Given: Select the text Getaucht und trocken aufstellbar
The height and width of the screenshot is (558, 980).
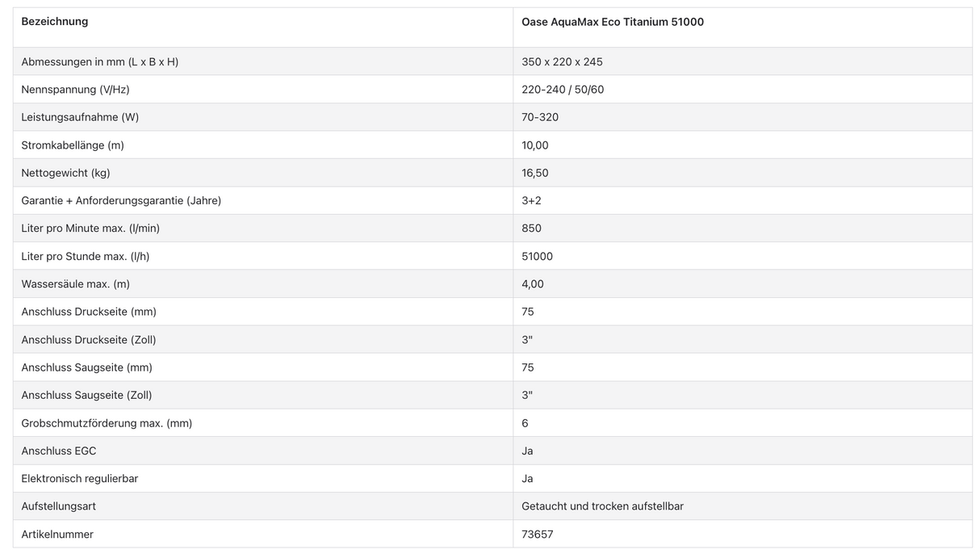Looking at the screenshot, I should pyautogui.click(x=602, y=506).
